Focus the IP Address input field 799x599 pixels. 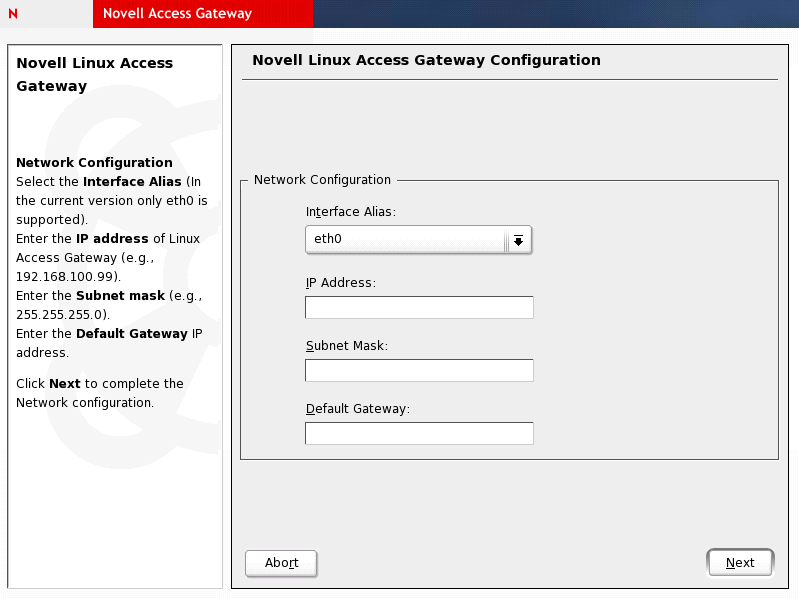(x=419, y=307)
